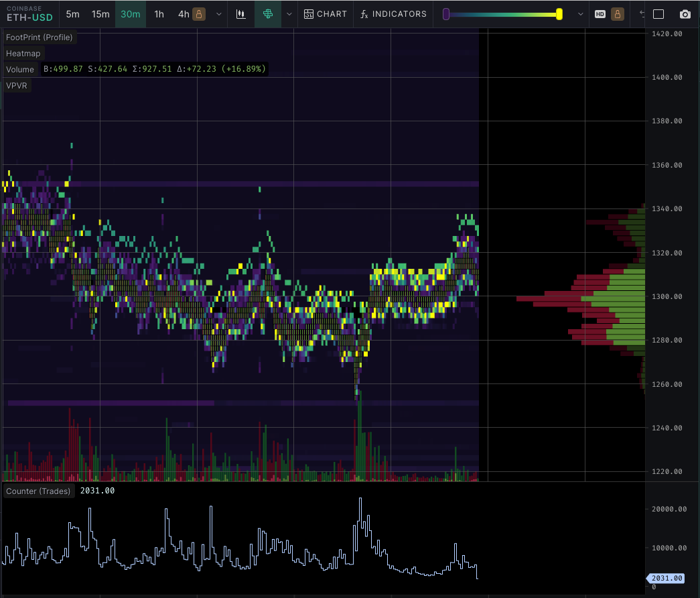This screenshot has height=598, width=700.
Task: Click the 10000.00 counter axis label
Action: (x=669, y=548)
